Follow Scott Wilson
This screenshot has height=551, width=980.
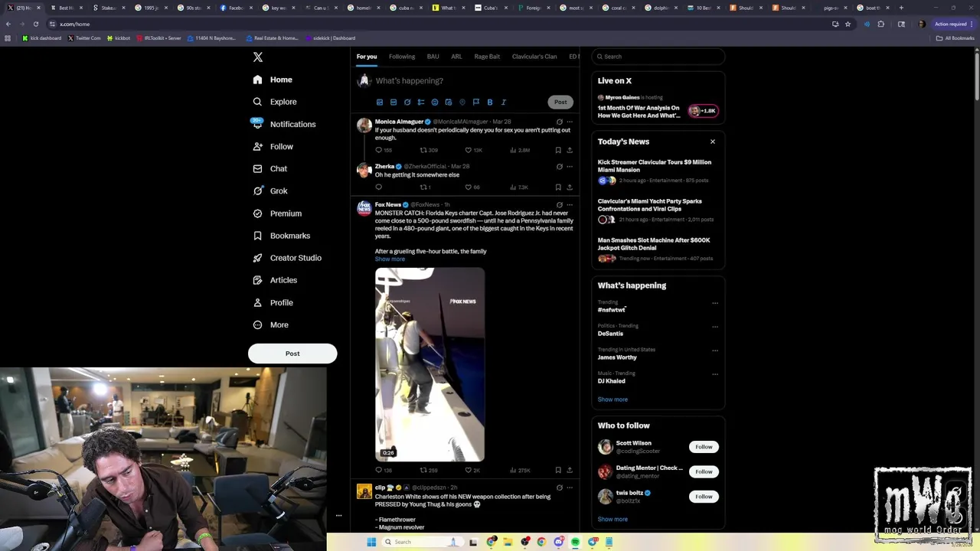click(704, 447)
